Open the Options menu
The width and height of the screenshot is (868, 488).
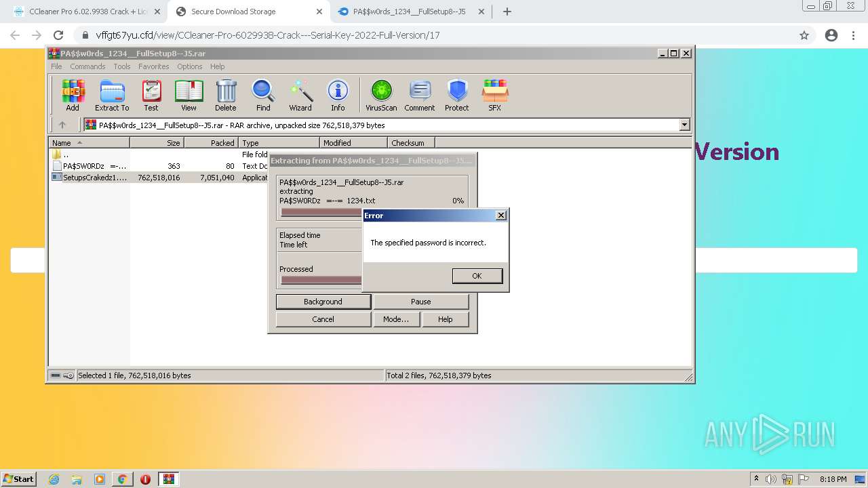(x=190, y=66)
